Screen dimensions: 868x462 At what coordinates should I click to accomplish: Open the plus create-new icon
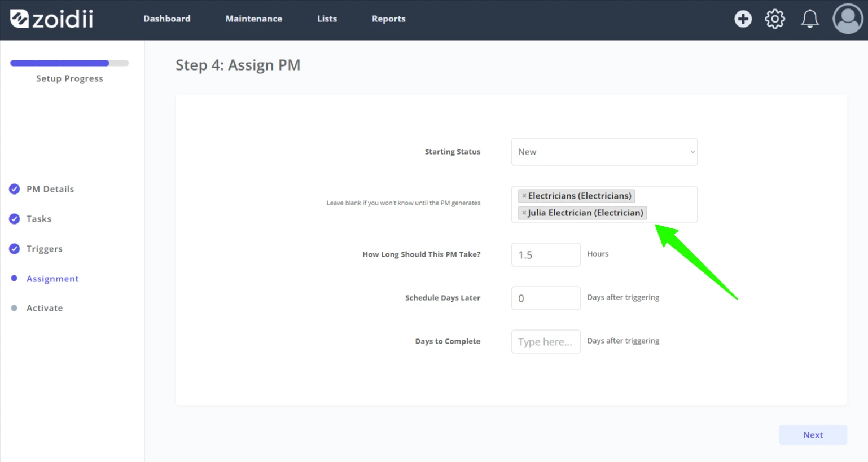tap(743, 19)
